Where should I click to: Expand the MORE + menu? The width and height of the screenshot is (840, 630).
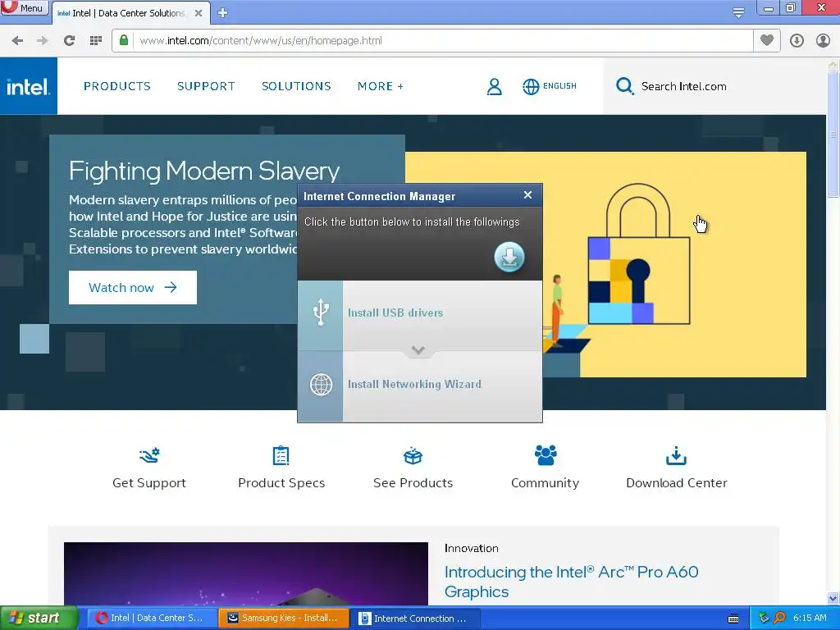point(381,86)
